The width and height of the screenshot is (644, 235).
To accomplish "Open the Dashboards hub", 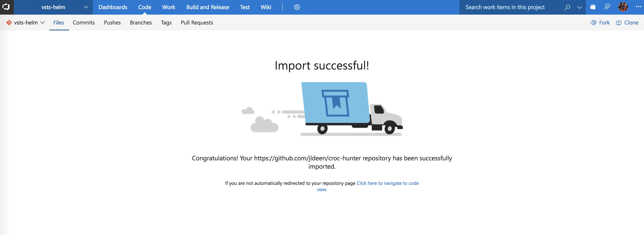I will click(x=113, y=7).
